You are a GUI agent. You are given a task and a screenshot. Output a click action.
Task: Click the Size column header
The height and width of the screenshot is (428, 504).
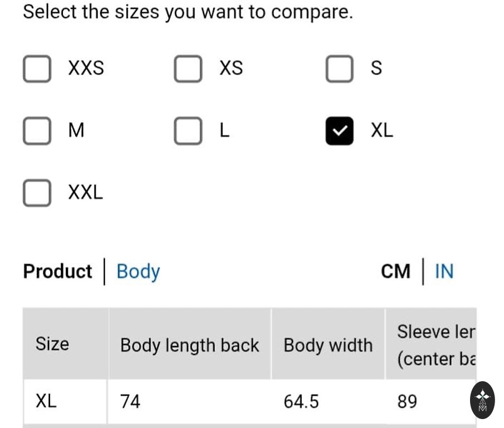(x=52, y=344)
